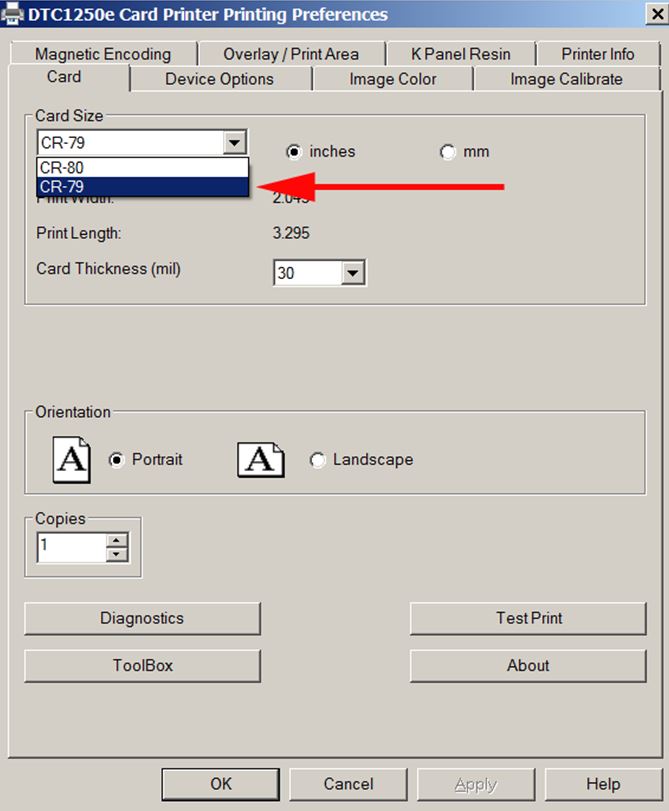Image resolution: width=669 pixels, height=811 pixels.
Task: Go to the Device Options tab
Action: pyautogui.click(x=219, y=79)
